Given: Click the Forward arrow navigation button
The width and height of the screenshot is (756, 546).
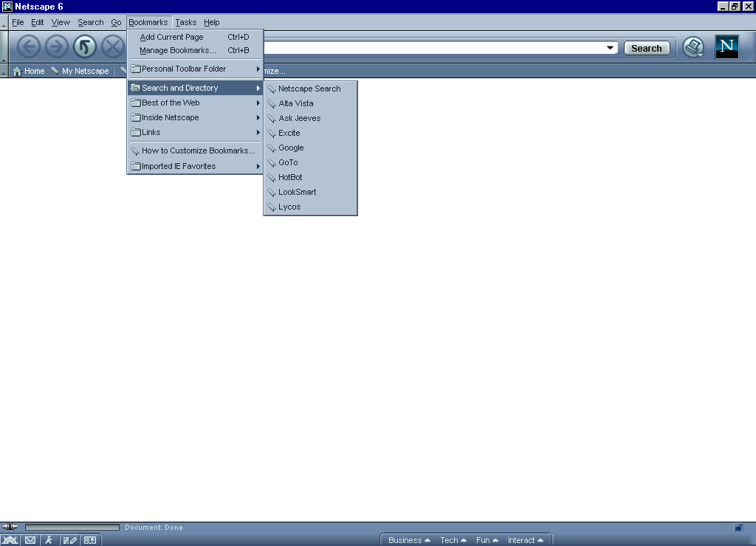Looking at the screenshot, I should (56, 47).
